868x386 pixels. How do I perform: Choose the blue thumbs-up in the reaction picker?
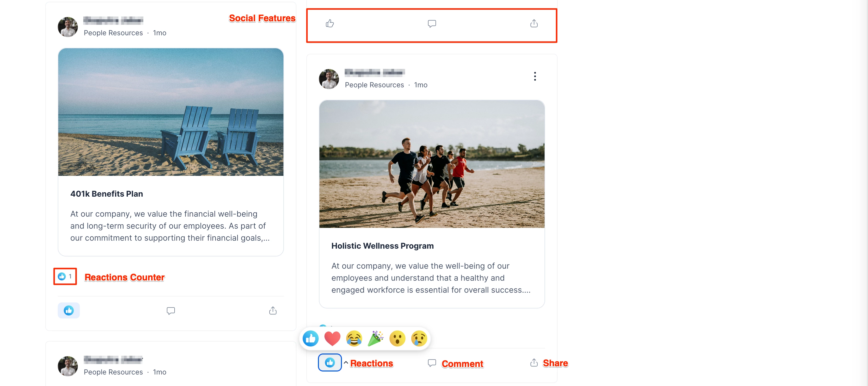click(310, 338)
